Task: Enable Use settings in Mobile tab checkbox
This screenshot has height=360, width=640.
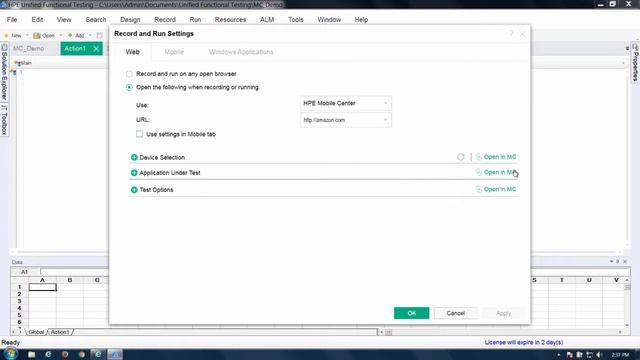Action: 140,134
